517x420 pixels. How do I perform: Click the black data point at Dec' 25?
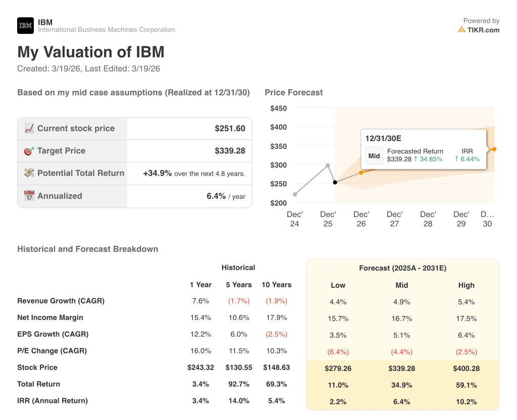click(335, 183)
